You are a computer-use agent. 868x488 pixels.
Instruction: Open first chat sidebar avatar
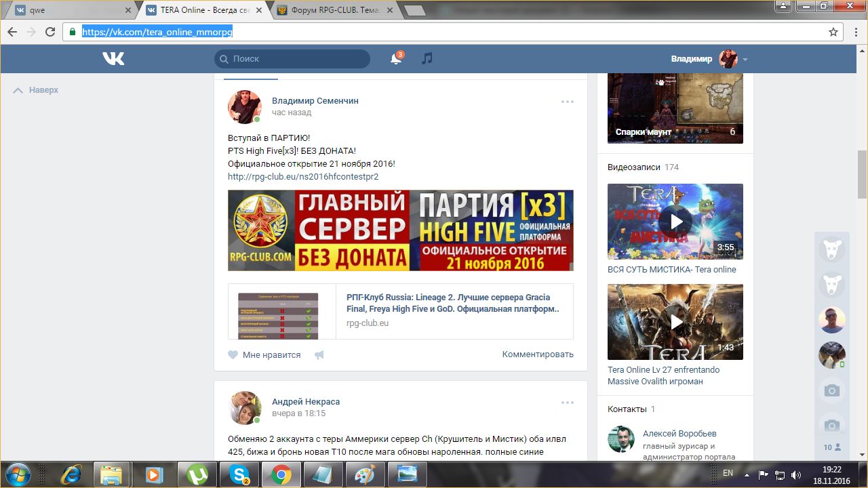pyautogui.click(x=831, y=249)
